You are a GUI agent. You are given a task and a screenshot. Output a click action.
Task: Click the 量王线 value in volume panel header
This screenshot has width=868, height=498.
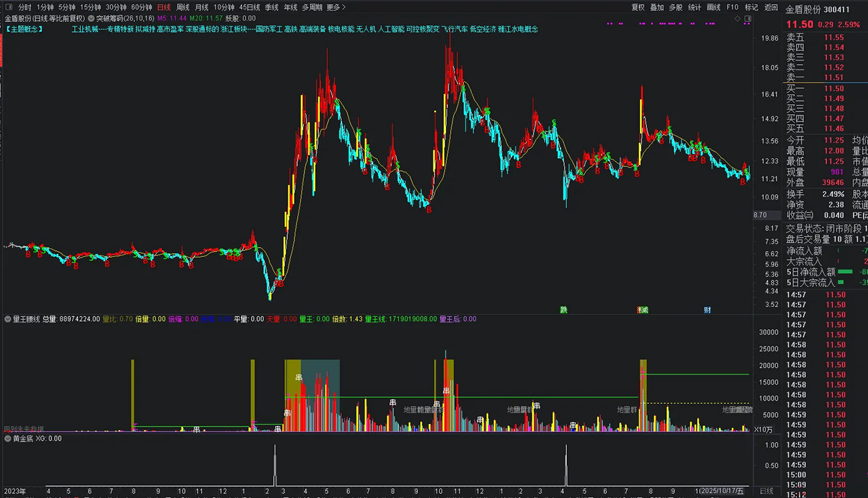401,319
